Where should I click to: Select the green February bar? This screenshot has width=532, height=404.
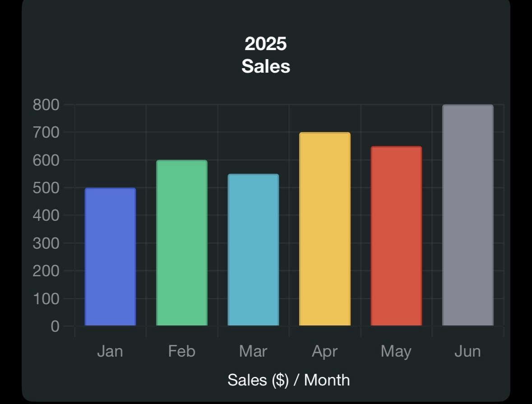pos(181,243)
